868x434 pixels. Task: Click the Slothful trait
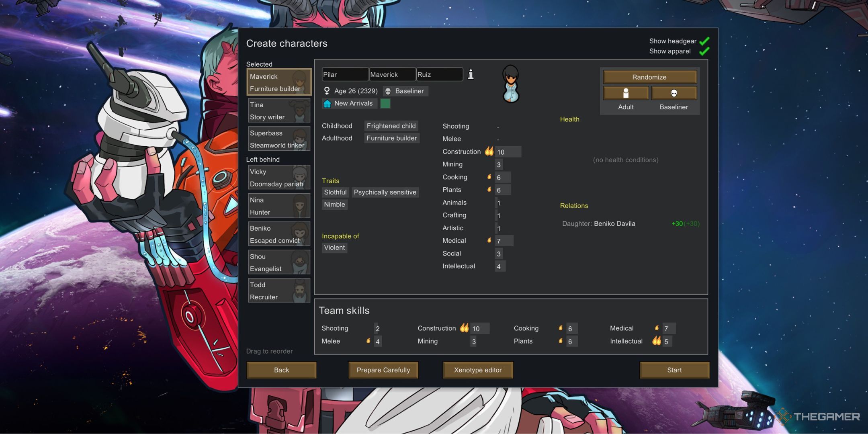coord(335,192)
